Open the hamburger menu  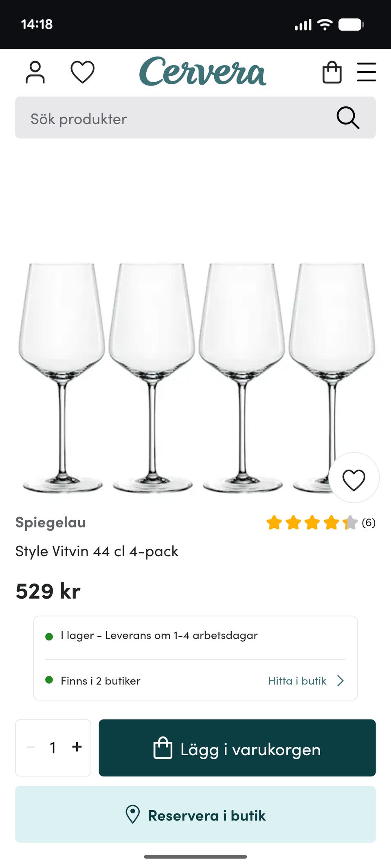click(x=366, y=72)
